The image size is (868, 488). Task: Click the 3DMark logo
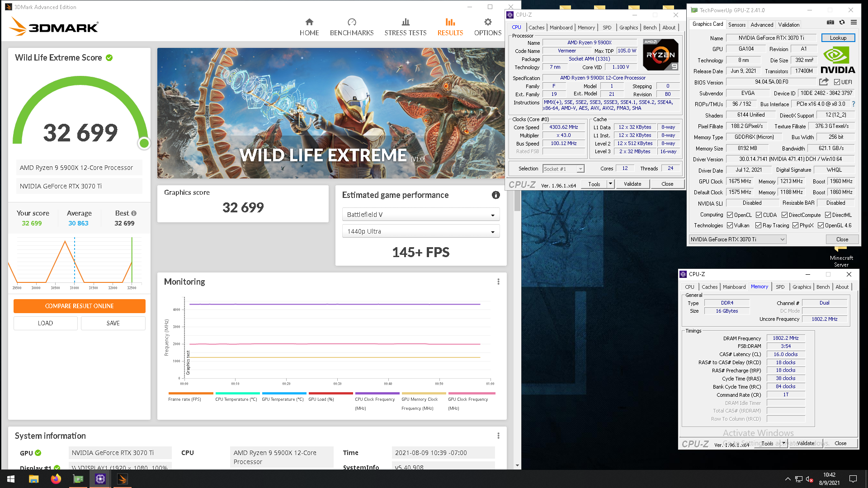pyautogui.click(x=54, y=27)
